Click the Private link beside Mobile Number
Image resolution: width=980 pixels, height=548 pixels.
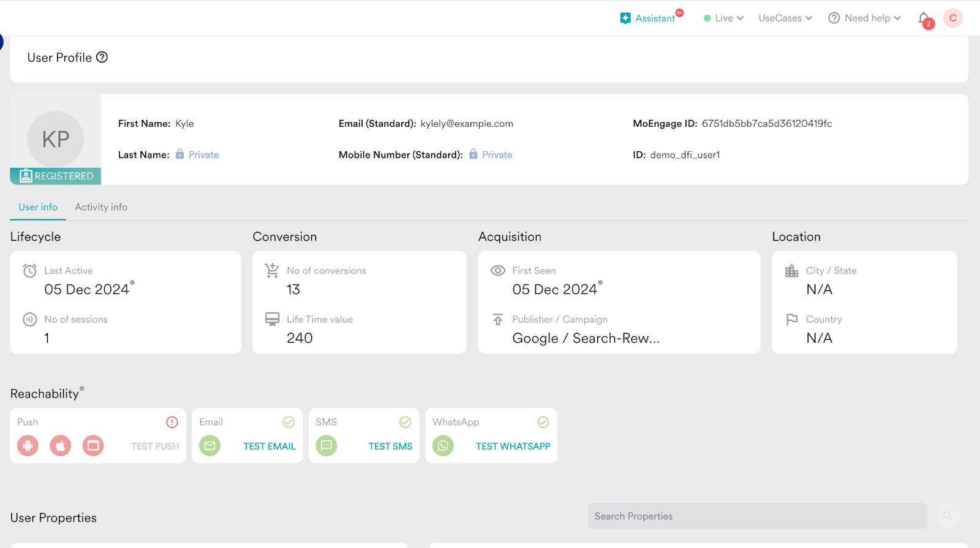(x=497, y=155)
